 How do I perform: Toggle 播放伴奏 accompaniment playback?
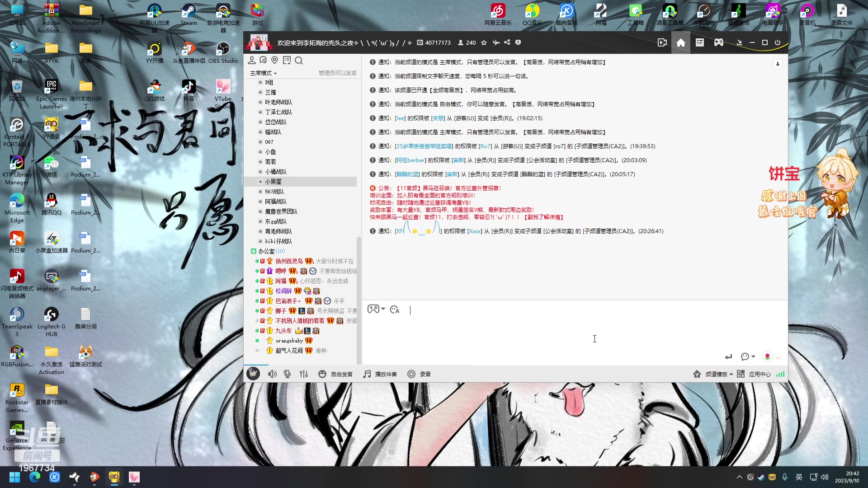pos(380,374)
